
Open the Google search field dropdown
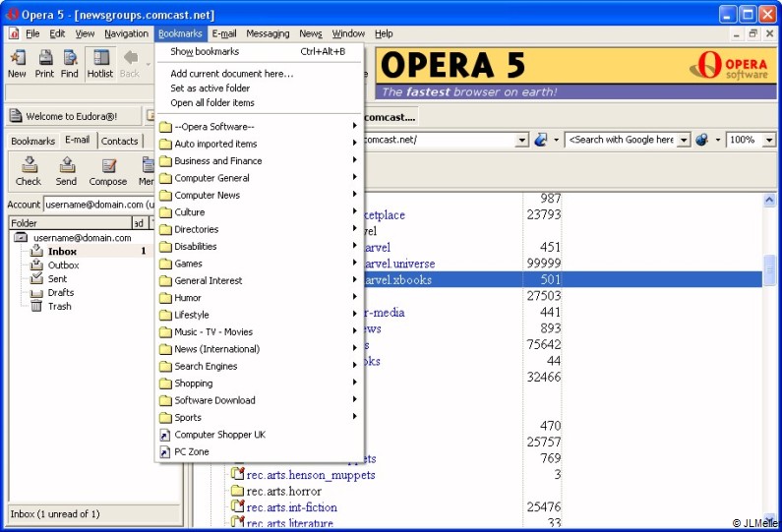685,140
